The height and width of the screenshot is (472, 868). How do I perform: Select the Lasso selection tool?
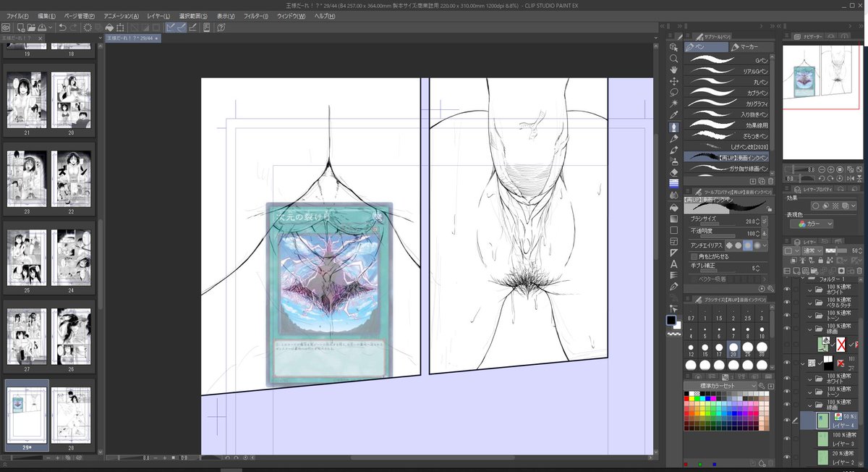pos(674,93)
